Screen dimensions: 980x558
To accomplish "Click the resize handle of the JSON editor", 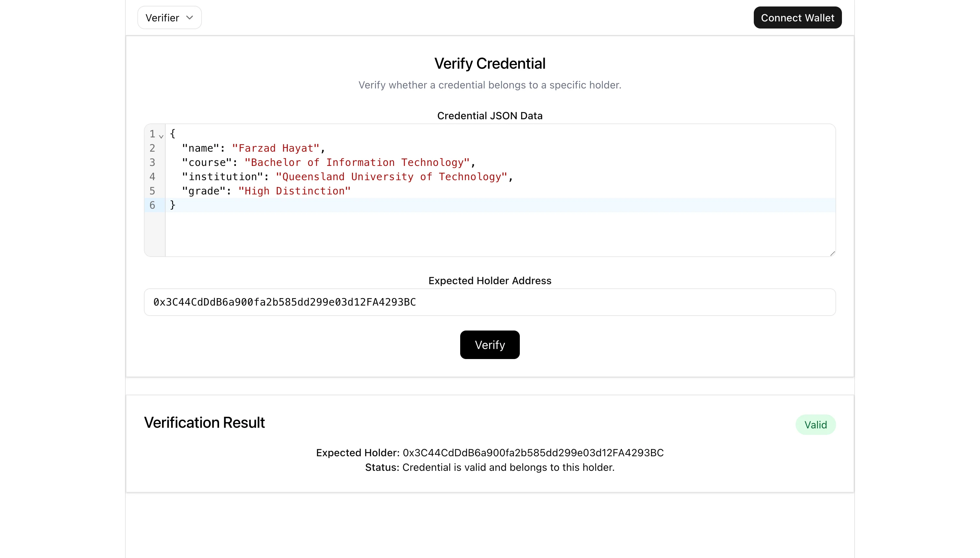I will pyautogui.click(x=832, y=253).
